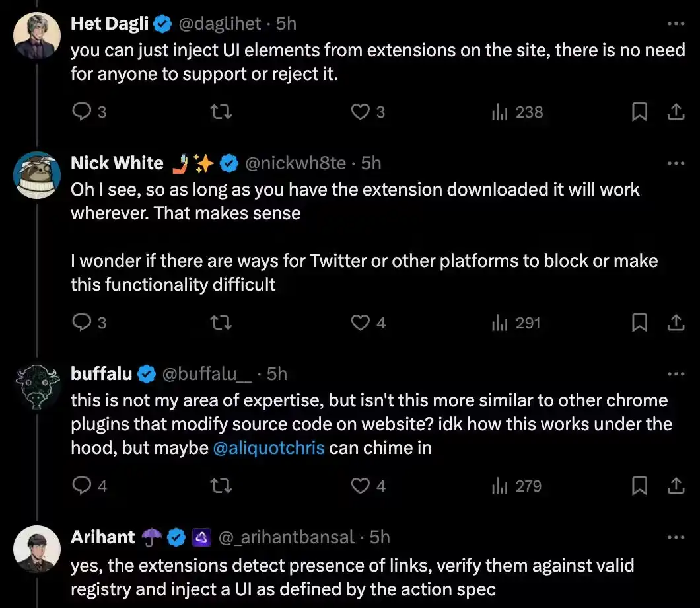Image resolution: width=700 pixels, height=608 pixels.
Task: Open more options on buffalu's tweet
Action: coord(676,374)
